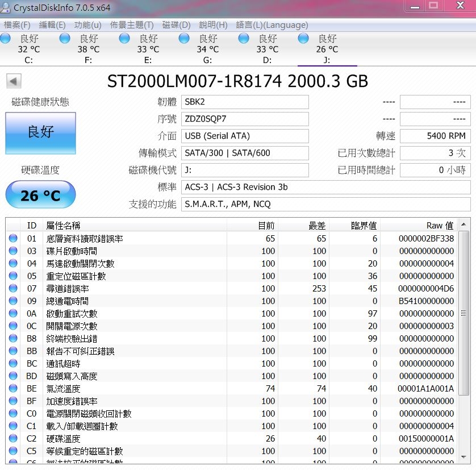Select drive J: at 26 °C
Screen dimensions: 476x470
point(327,49)
